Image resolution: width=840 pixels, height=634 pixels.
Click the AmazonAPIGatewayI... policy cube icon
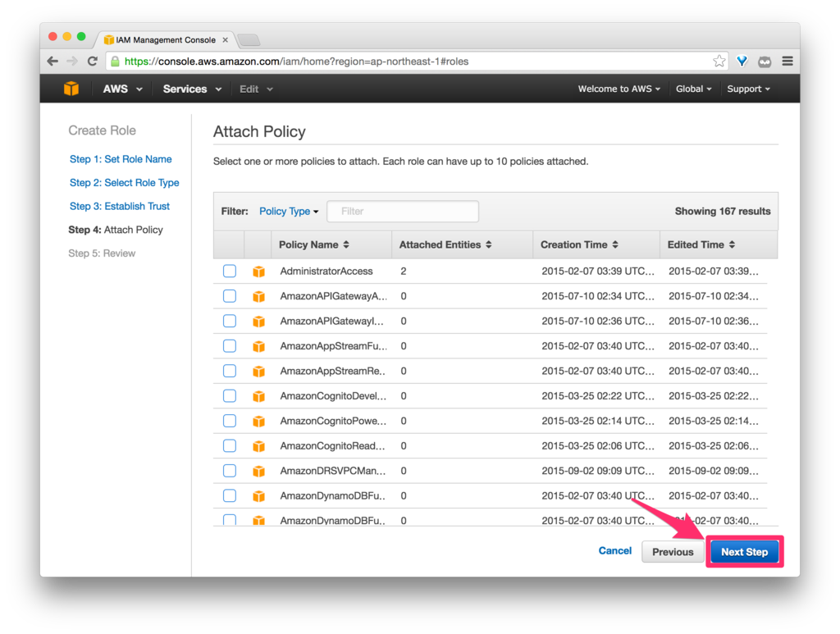pyautogui.click(x=258, y=322)
